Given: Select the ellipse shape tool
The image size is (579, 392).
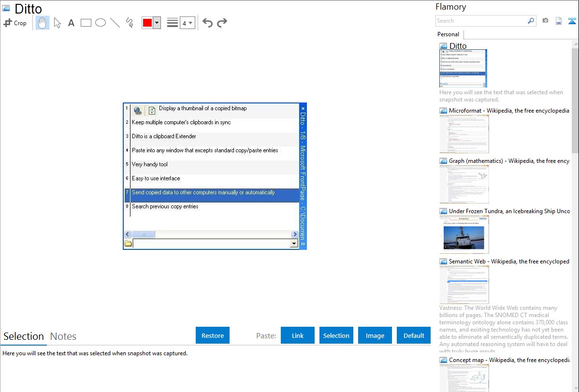Looking at the screenshot, I should (x=101, y=23).
